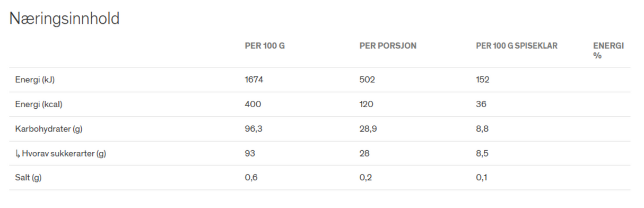Click the Salt (g) row label
The height and width of the screenshot is (208, 644).
coord(28,178)
